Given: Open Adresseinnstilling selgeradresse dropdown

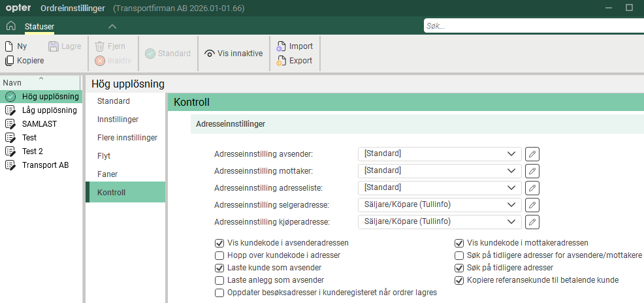Looking at the screenshot, I should coord(440,205).
